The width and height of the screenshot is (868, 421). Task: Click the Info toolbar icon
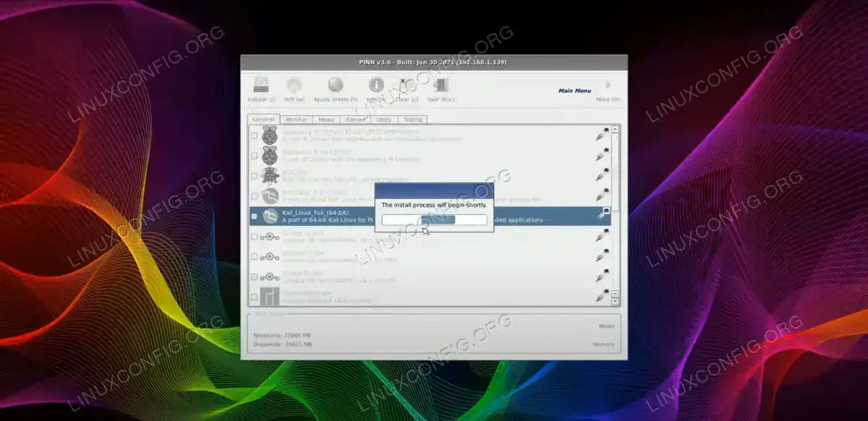point(376,85)
